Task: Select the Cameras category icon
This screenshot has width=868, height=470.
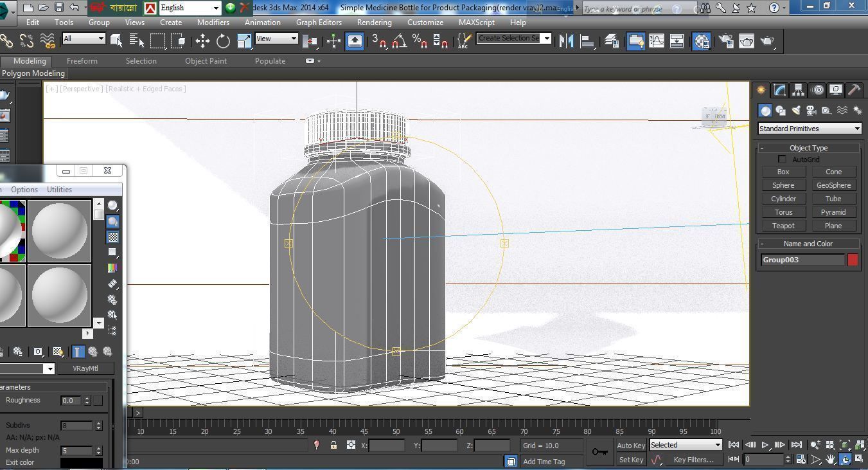Action: point(811,111)
